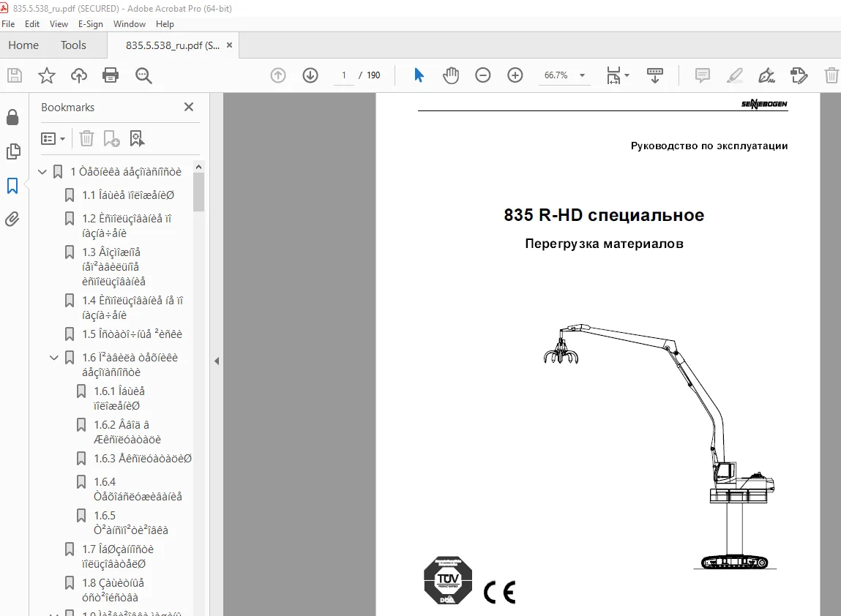The image size is (841, 616).
Task: Open bookmark 1.3
Action: [113, 266]
